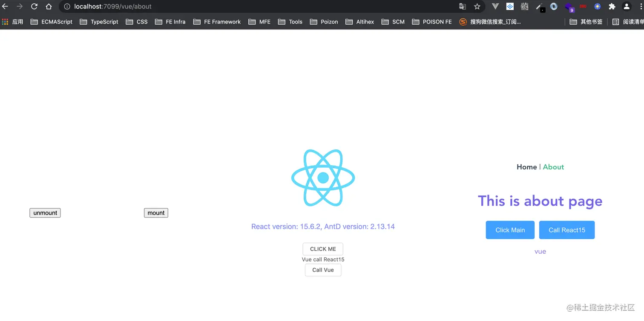Open the purple cube extension with badge 9

point(569,7)
